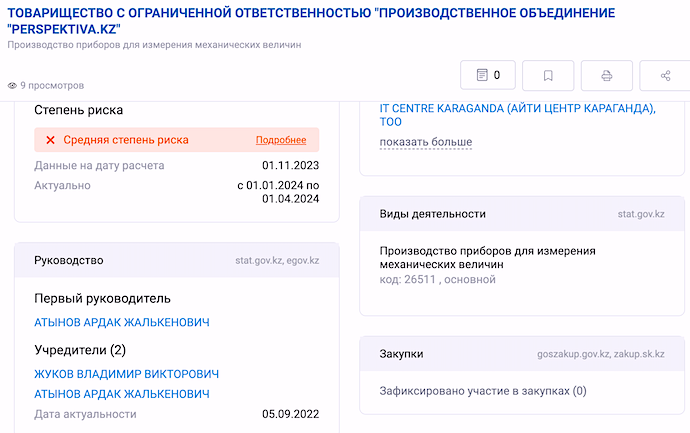
Task: Open the share options icon
Action: (665, 75)
